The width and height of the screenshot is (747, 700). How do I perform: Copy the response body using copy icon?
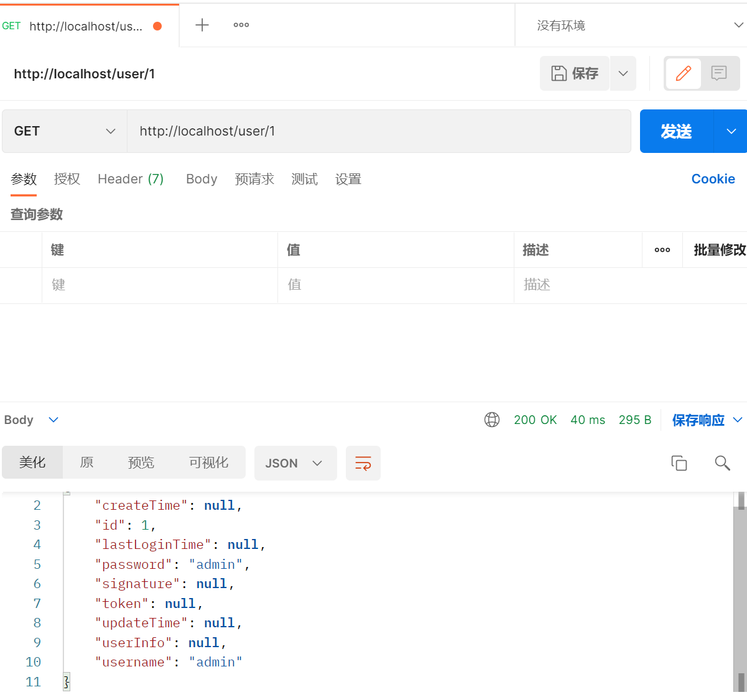tap(679, 463)
